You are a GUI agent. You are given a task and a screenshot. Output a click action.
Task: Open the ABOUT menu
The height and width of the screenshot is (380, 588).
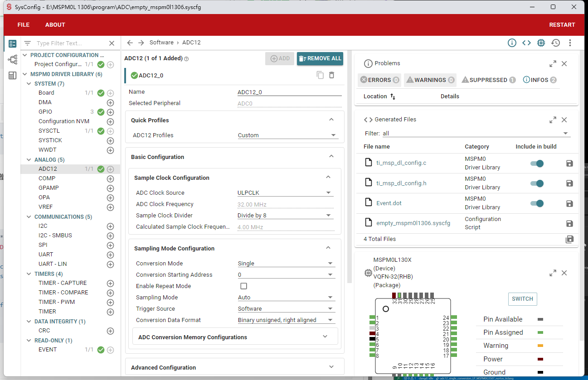tap(55, 25)
